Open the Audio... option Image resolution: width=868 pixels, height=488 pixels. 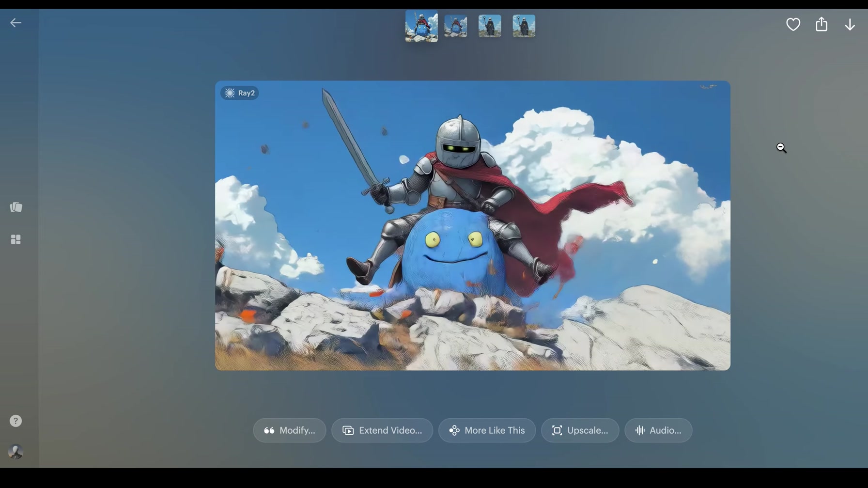tap(658, 430)
